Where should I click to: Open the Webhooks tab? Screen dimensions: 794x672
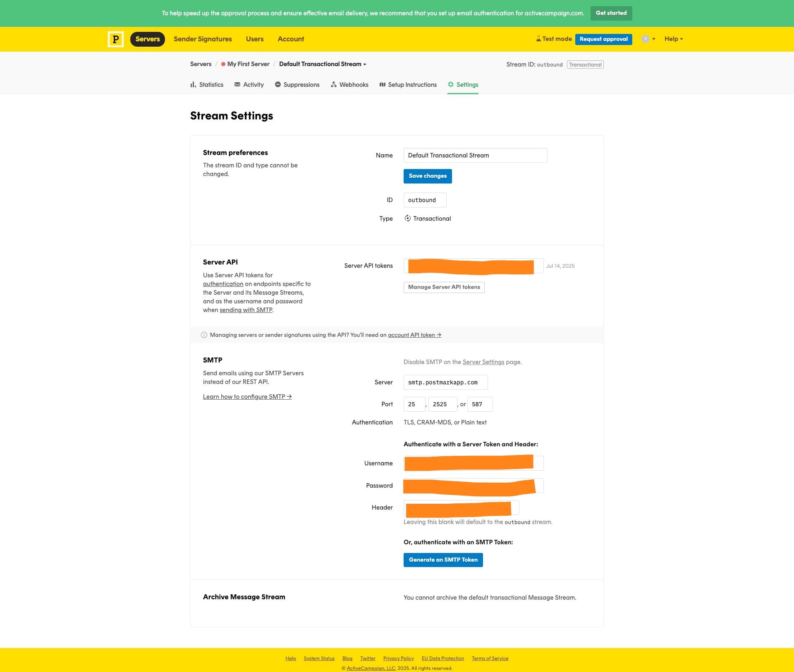349,85
